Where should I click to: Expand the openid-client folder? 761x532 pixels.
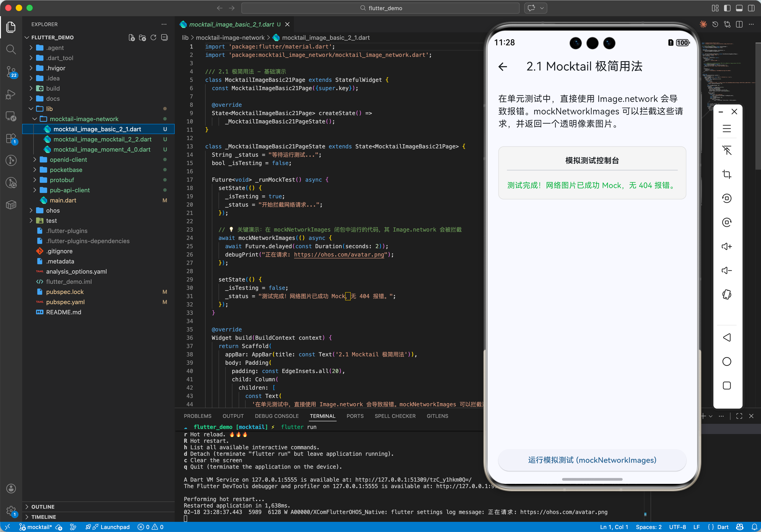68,159
